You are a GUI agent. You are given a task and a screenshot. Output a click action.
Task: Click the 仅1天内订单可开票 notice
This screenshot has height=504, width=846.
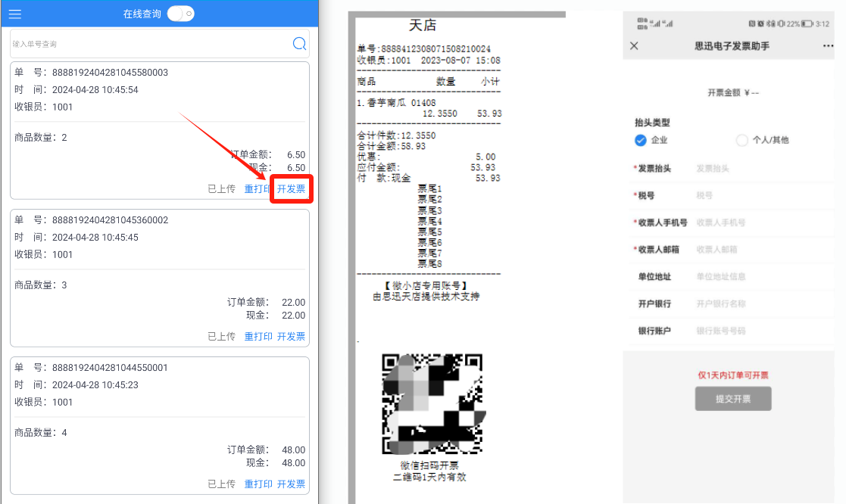[732, 375]
